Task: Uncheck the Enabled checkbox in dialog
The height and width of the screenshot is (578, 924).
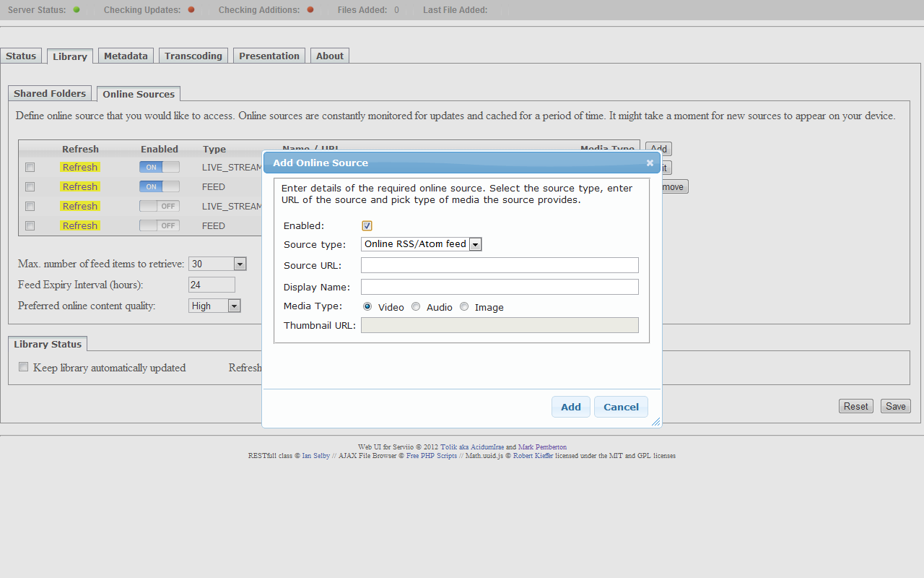Action: click(x=367, y=226)
